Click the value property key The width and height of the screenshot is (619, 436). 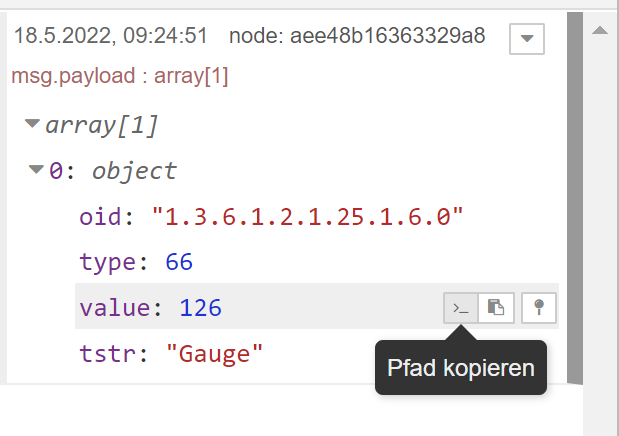tap(113, 308)
